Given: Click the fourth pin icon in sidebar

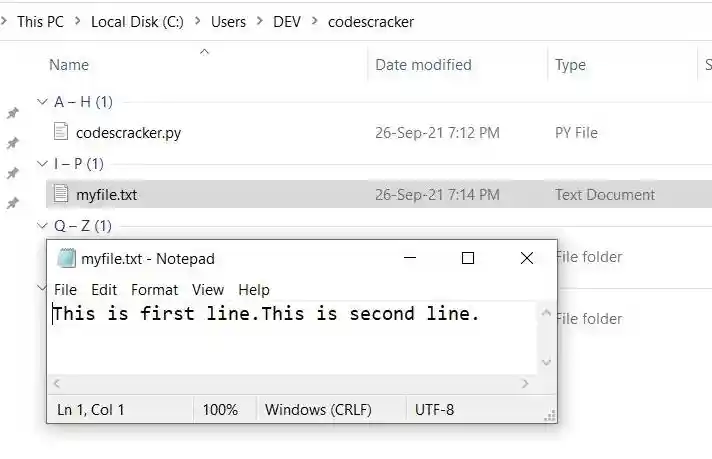Looking at the screenshot, I should 13,203.
